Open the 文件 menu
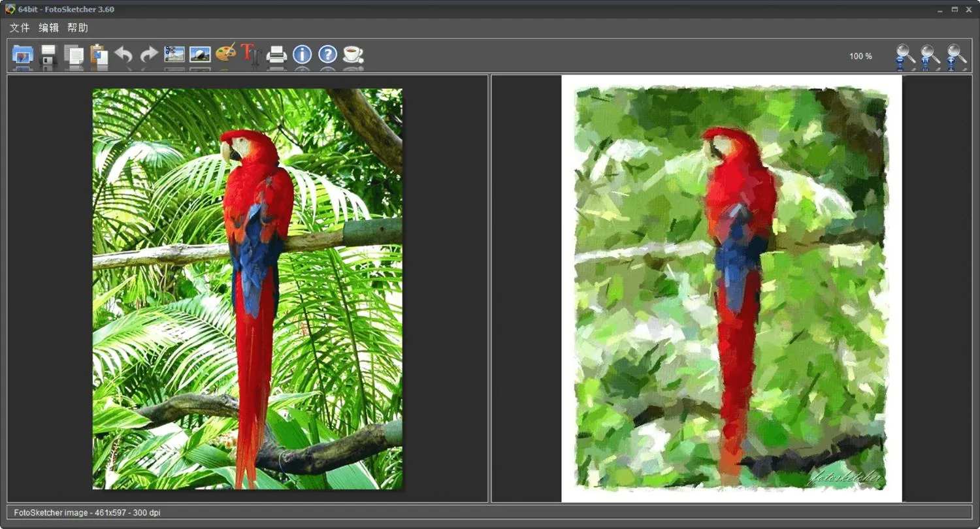Screen dimensions: 980x529 18,28
